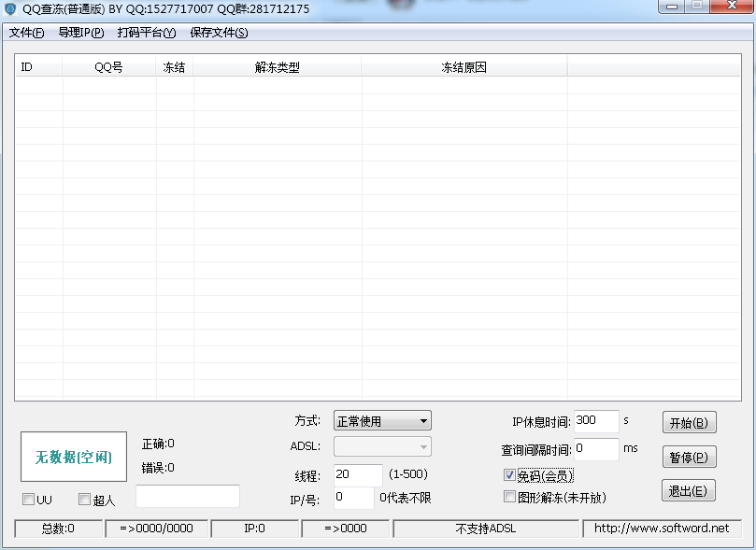
Task: Click the 查询间隔时间 field
Action: pos(596,449)
